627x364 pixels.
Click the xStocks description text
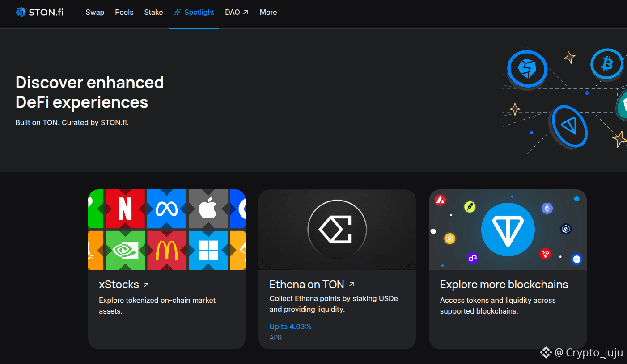157,305
